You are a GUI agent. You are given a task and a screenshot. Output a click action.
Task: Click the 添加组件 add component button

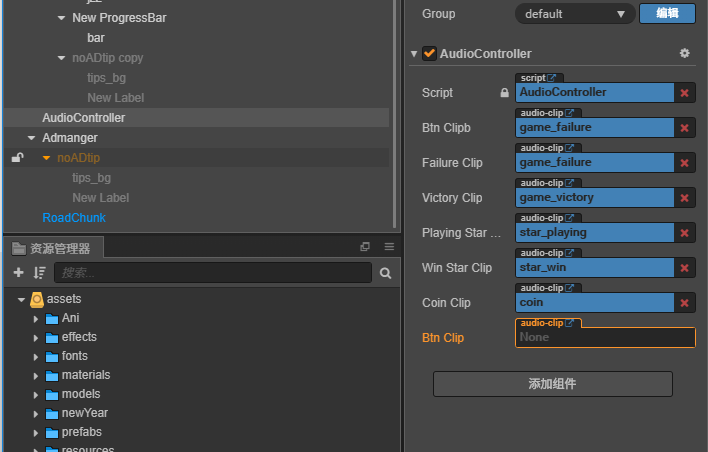tap(552, 384)
